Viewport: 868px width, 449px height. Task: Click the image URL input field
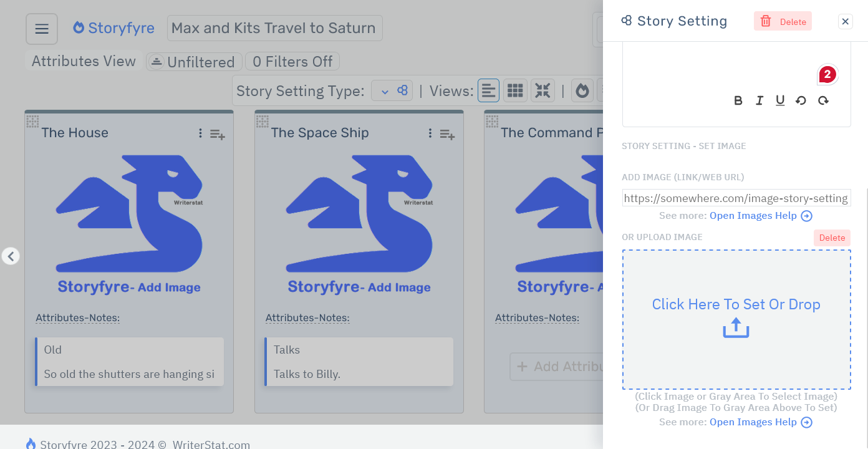point(736,198)
